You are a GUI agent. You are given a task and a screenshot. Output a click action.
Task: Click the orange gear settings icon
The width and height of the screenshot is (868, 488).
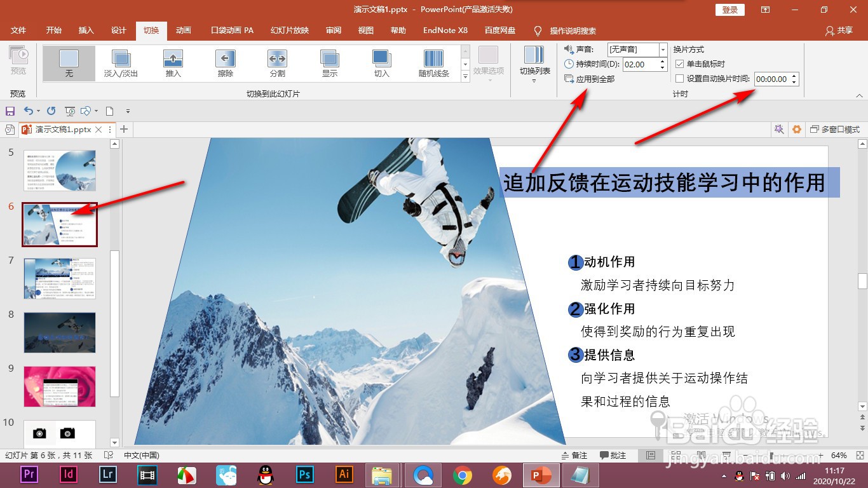pos(797,130)
